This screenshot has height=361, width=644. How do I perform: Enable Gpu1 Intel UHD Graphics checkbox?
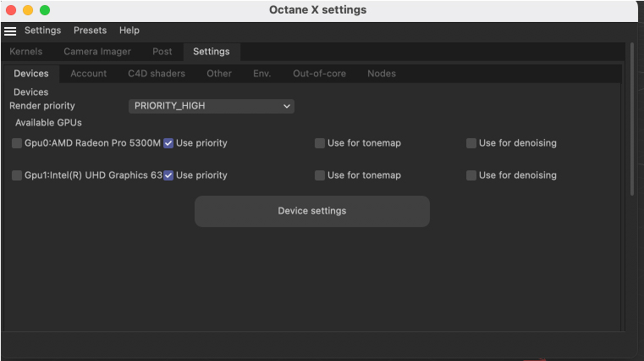coord(17,175)
